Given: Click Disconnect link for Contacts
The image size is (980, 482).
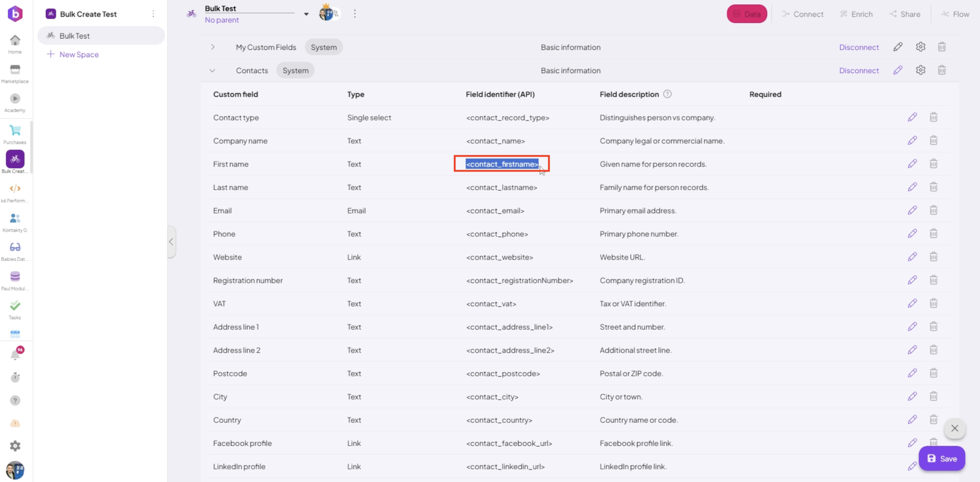Looking at the screenshot, I should click(859, 70).
